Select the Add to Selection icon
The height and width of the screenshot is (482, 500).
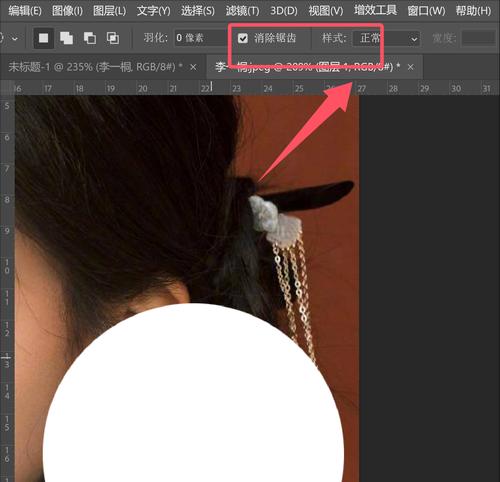(x=66, y=38)
